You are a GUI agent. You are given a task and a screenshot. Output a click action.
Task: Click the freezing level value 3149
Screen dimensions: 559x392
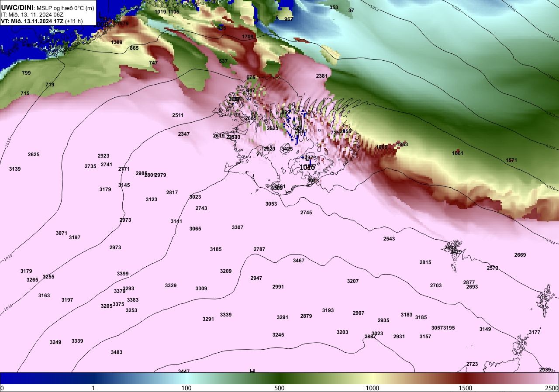[485, 329]
